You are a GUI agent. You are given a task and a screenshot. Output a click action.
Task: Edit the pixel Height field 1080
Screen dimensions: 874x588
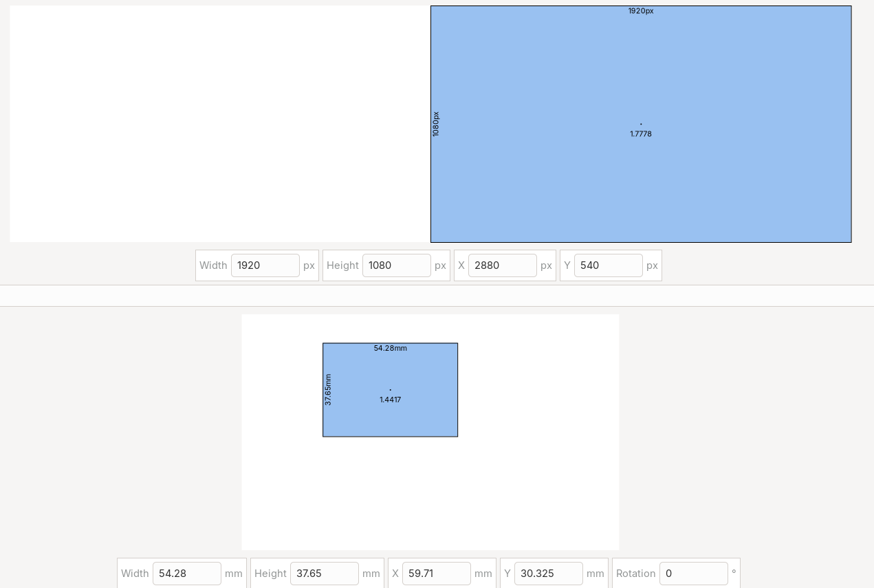click(x=397, y=265)
